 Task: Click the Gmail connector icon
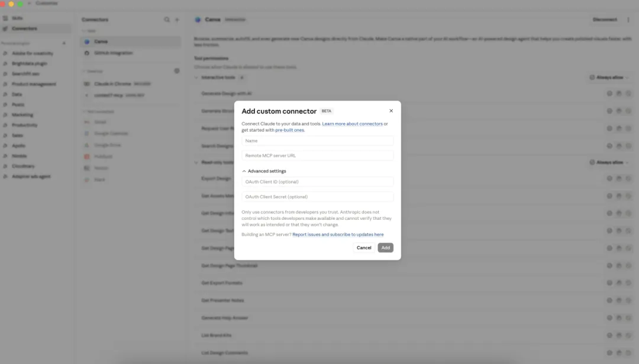click(x=87, y=122)
